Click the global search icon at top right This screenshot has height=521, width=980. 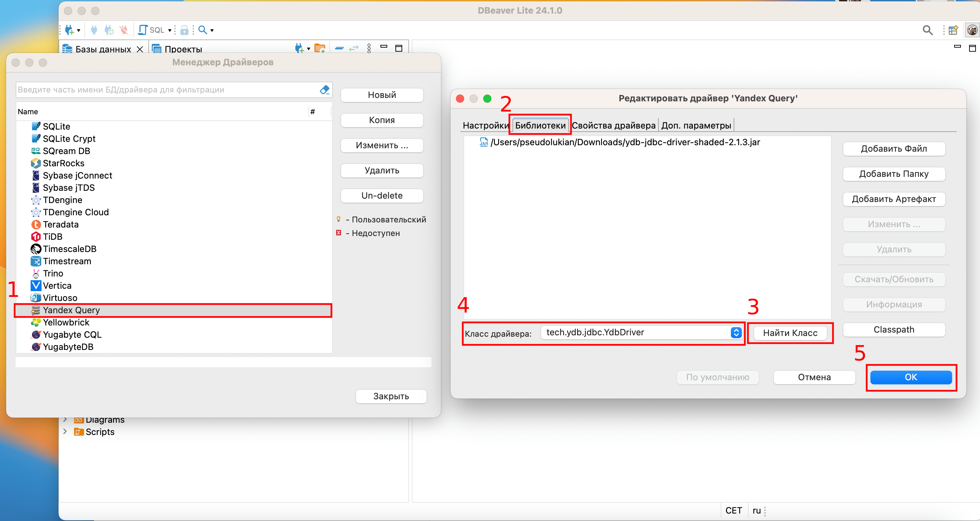[928, 30]
